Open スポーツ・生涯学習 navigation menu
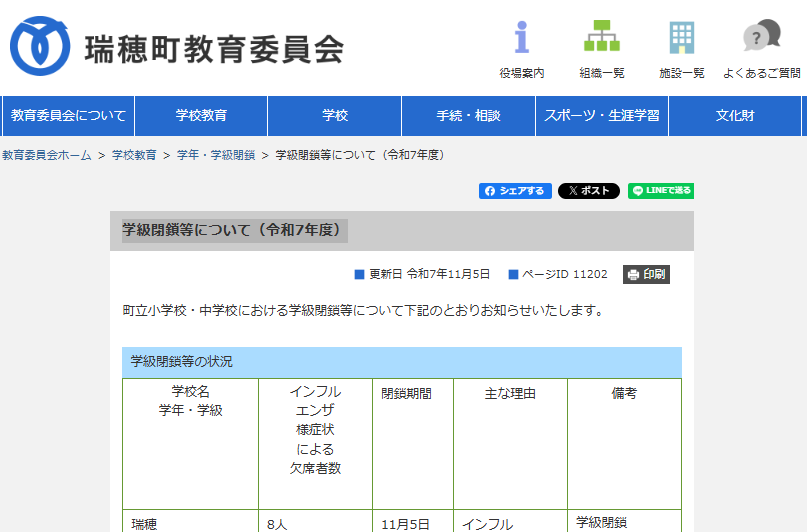The image size is (807, 532). [x=602, y=116]
